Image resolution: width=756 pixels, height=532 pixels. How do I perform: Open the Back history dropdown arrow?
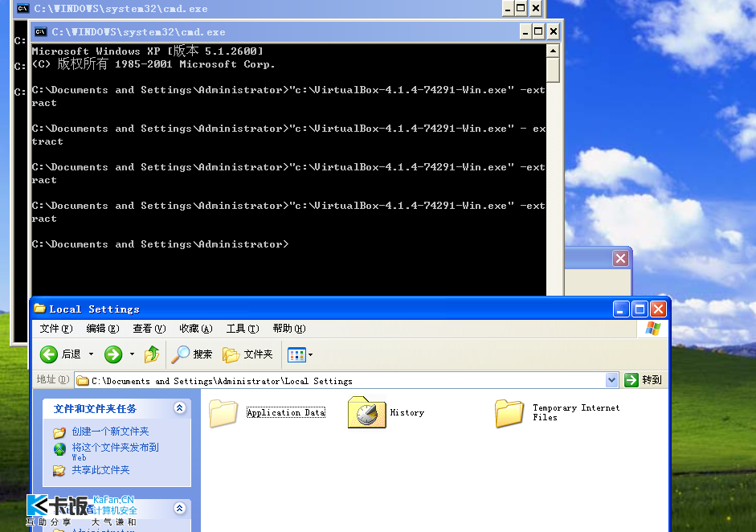coord(91,354)
